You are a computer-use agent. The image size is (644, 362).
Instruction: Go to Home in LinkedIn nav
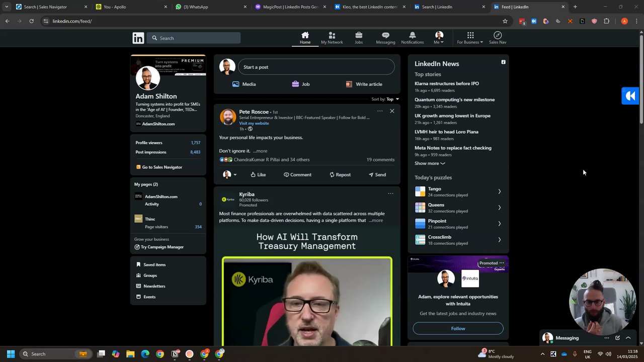[305, 38]
